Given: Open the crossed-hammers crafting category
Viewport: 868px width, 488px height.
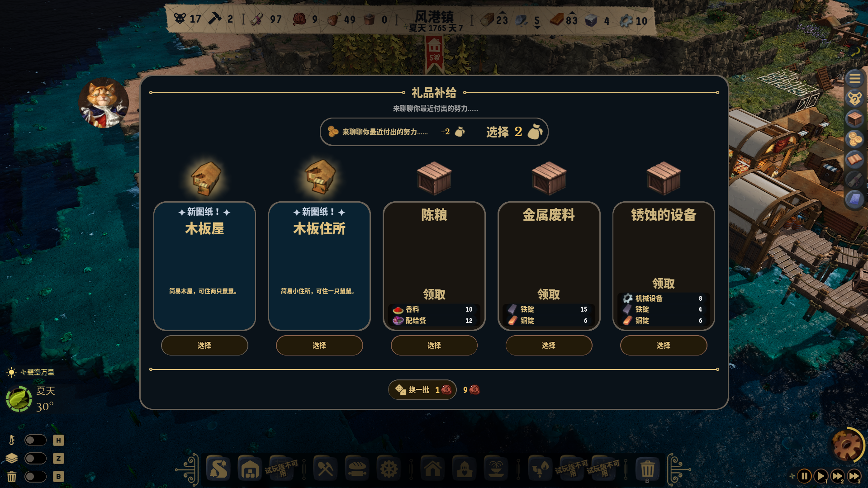Looking at the screenshot, I should coord(325,469).
